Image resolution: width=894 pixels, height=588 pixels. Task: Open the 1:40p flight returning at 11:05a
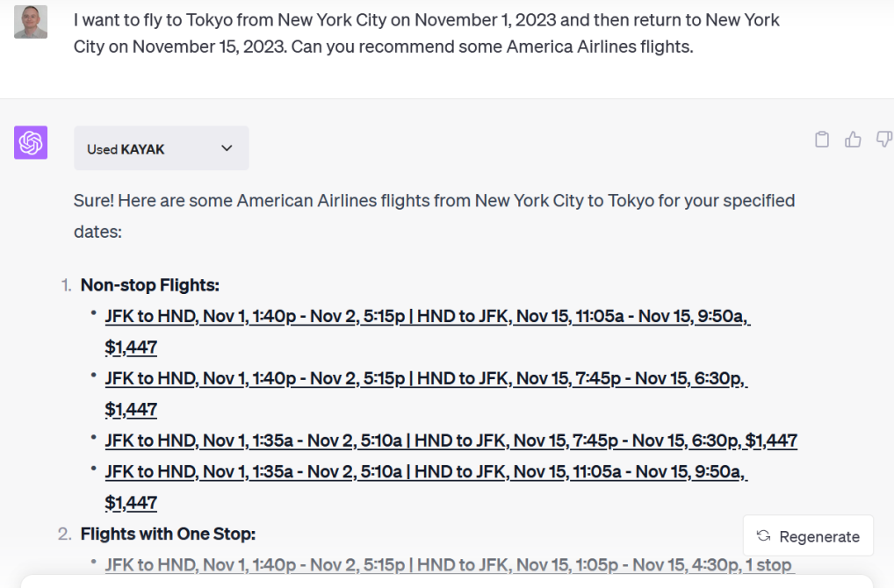[427, 316]
